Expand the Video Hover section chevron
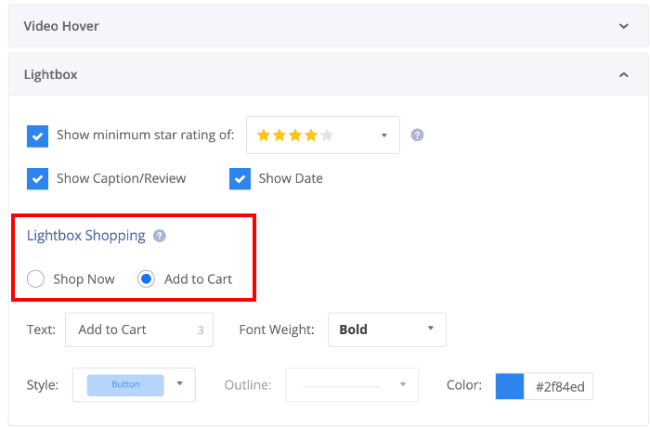 [624, 26]
